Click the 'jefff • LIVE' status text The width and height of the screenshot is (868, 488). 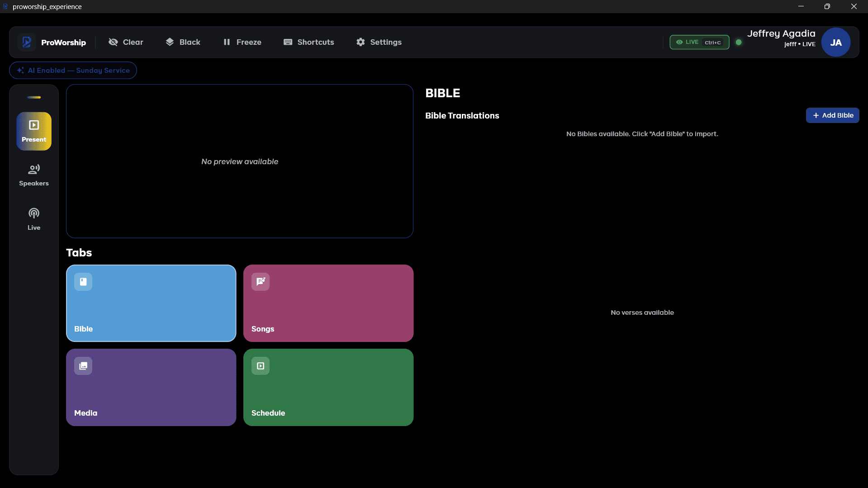tap(800, 44)
